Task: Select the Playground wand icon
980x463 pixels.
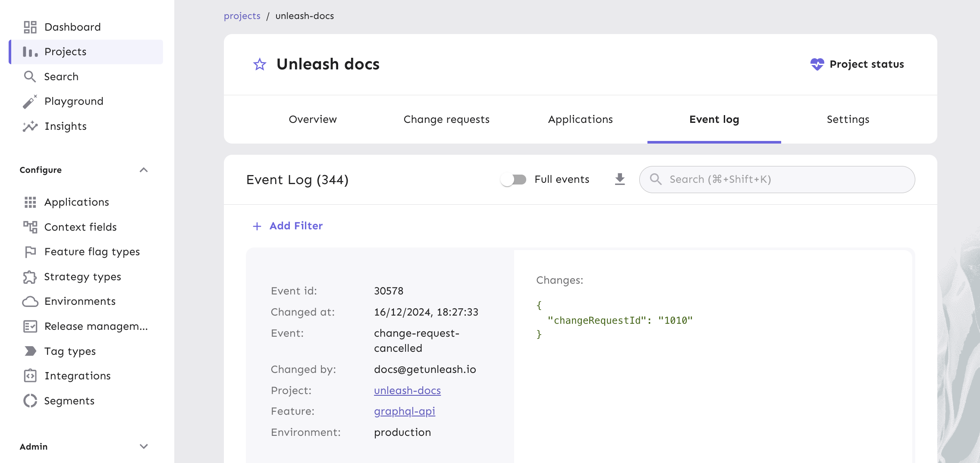Action: 30,101
